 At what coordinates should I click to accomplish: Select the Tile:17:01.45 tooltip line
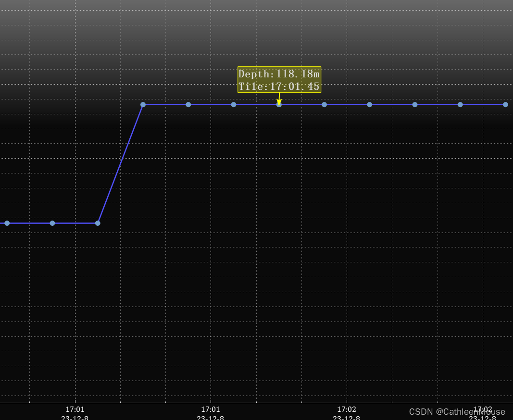[279, 86]
